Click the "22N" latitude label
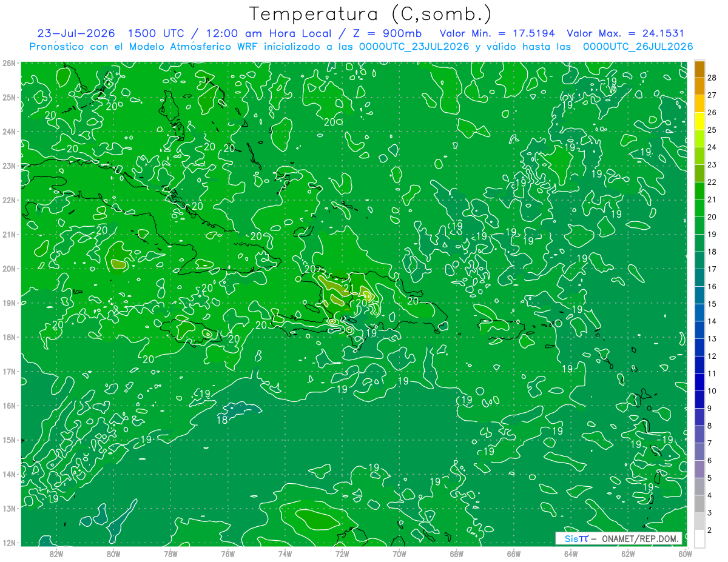Viewport: 728px width, 562px height. (x=9, y=200)
